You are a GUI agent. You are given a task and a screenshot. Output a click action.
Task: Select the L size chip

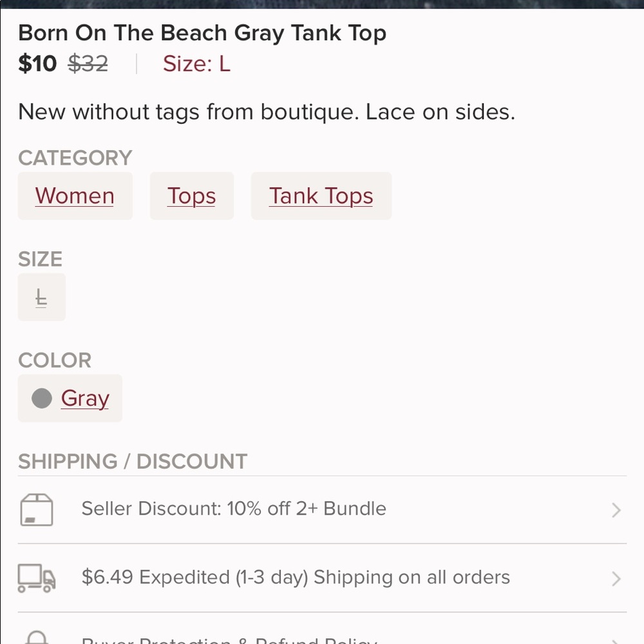(41, 298)
